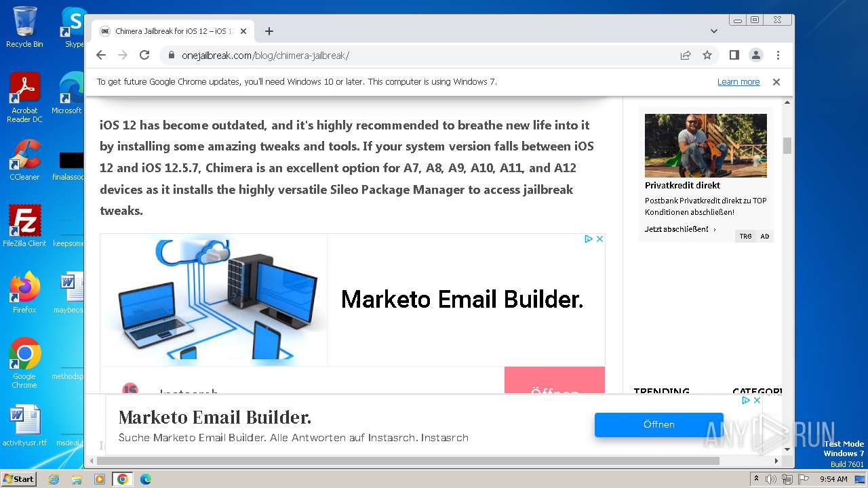This screenshot has width=868, height=488.
Task: Expand the tab search dropdown
Action: [714, 31]
